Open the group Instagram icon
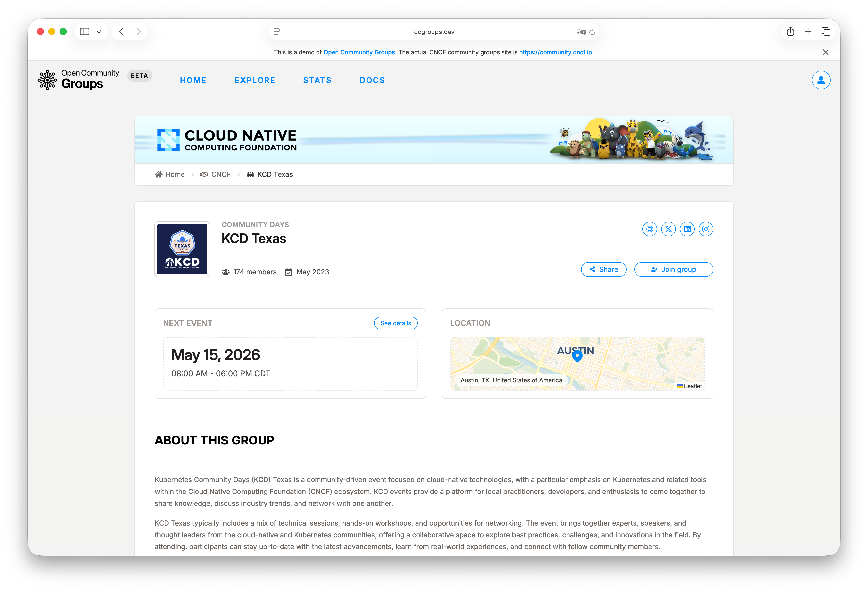The height and width of the screenshot is (592, 868). 706,229
